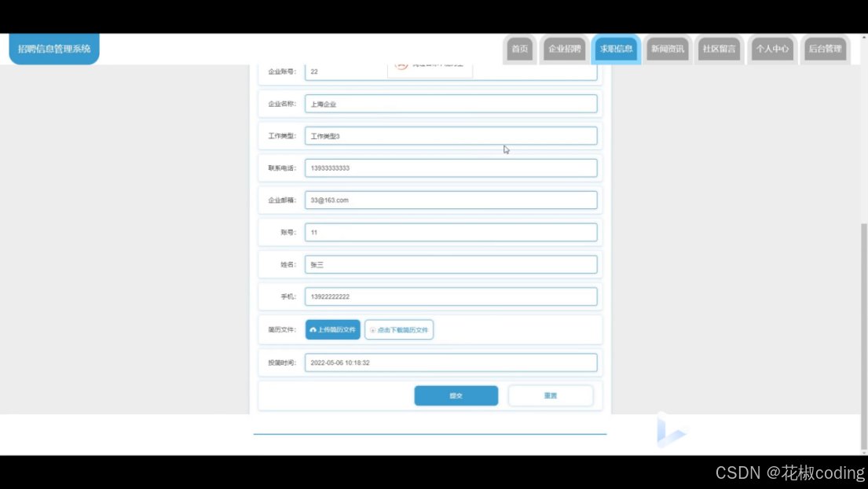
Task: Open the 后台管理 tab
Action: tap(825, 49)
